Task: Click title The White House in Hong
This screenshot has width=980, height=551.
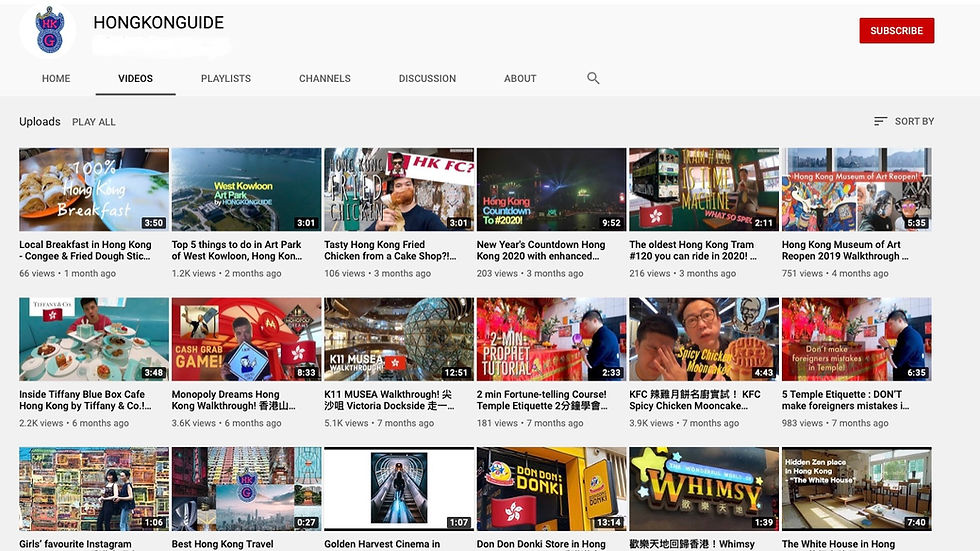Action: coord(838,545)
